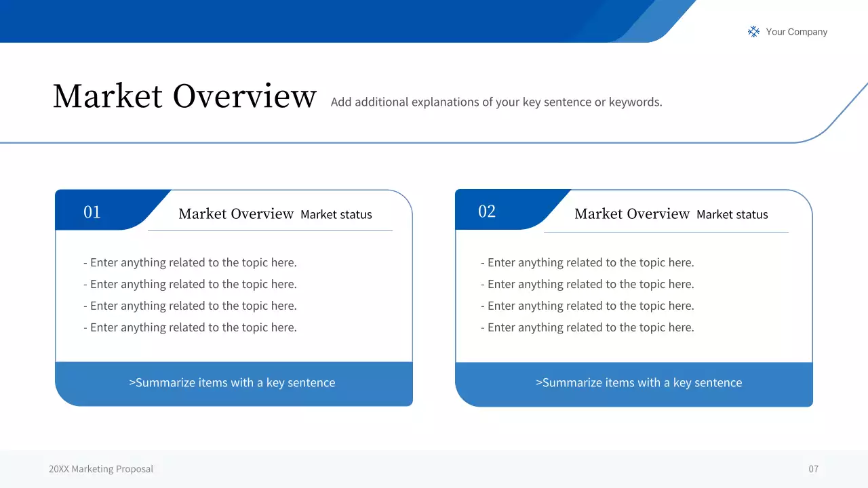Select the Market status label on card 02
This screenshot has width=868, height=488.
point(732,214)
